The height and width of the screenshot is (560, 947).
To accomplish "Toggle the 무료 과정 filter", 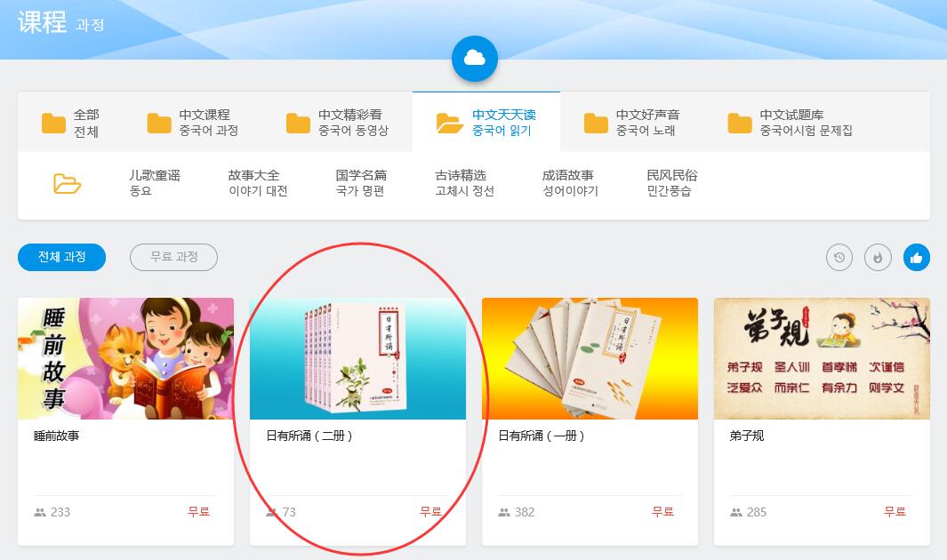I will tap(174, 257).
